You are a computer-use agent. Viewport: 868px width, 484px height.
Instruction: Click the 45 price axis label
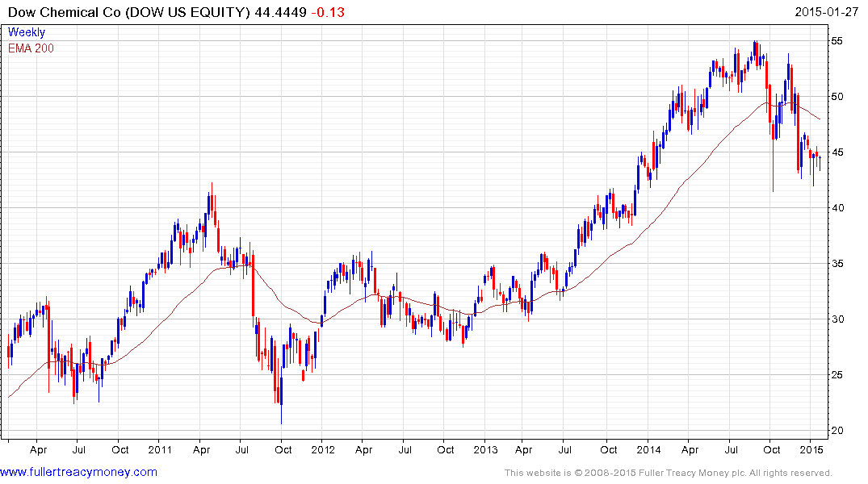tap(837, 152)
